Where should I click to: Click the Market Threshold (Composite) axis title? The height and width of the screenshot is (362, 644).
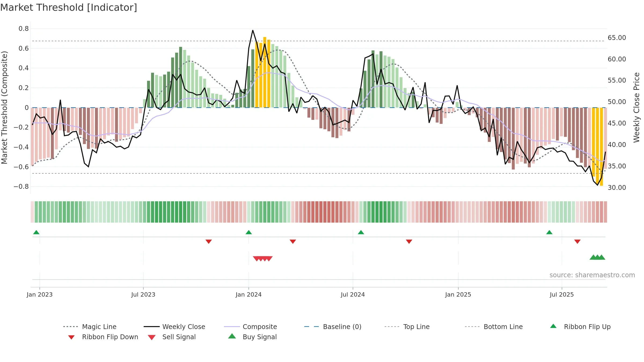click(4, 108)
